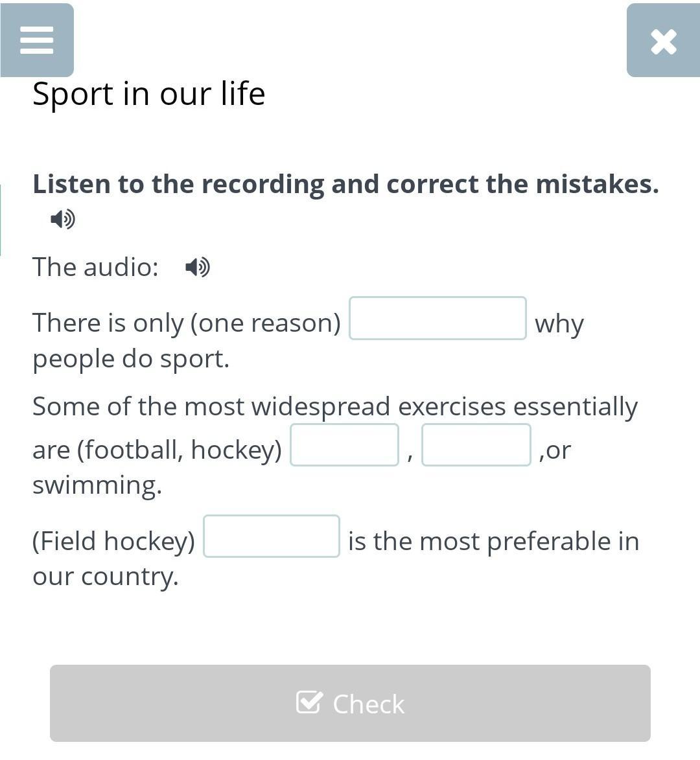Focus the blank after "(one reason)"
The width and height of the screenshot is (700, 760).
[x=437, y=318]
